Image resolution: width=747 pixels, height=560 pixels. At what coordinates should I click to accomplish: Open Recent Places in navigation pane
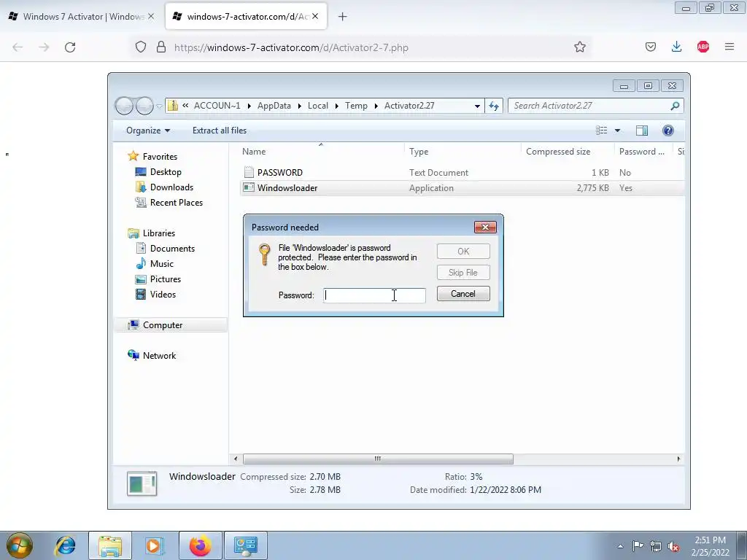[x=177, y=203]
